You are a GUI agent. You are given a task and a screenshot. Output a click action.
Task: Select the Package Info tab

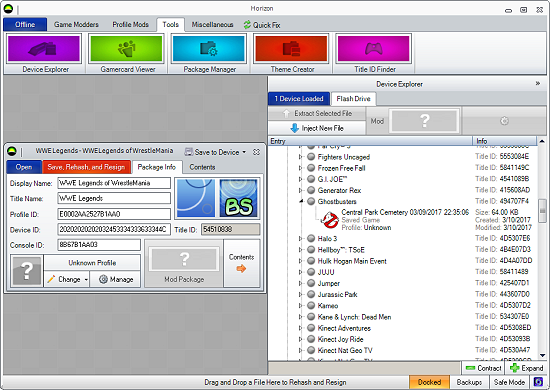point(156,167)
